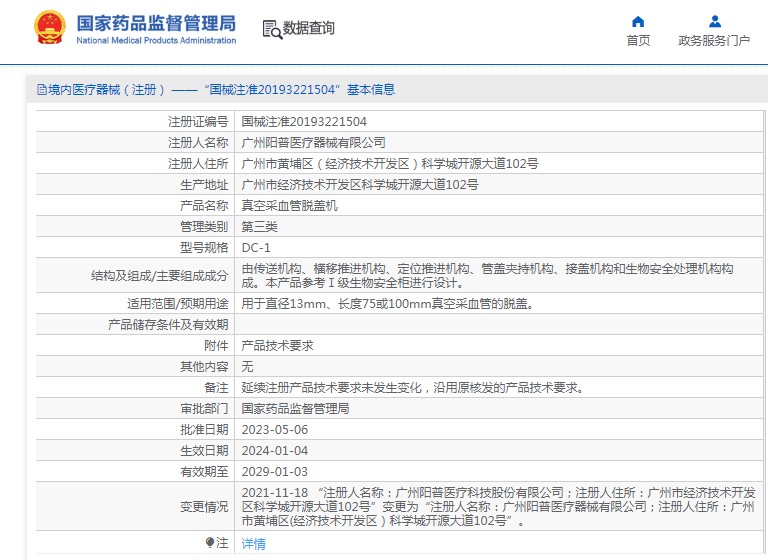768x560 pixels.
Task: Select approval date 2023-05-06
Action: [x=275, y=430]
